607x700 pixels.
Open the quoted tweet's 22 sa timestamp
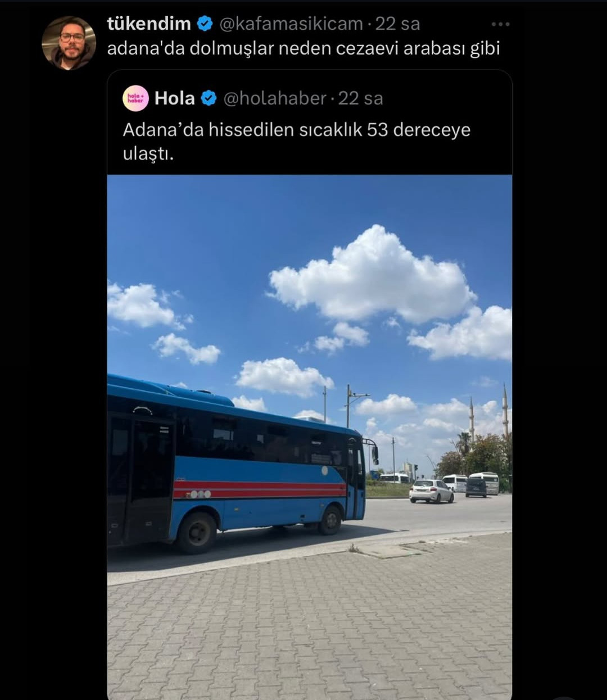[360, 98]
